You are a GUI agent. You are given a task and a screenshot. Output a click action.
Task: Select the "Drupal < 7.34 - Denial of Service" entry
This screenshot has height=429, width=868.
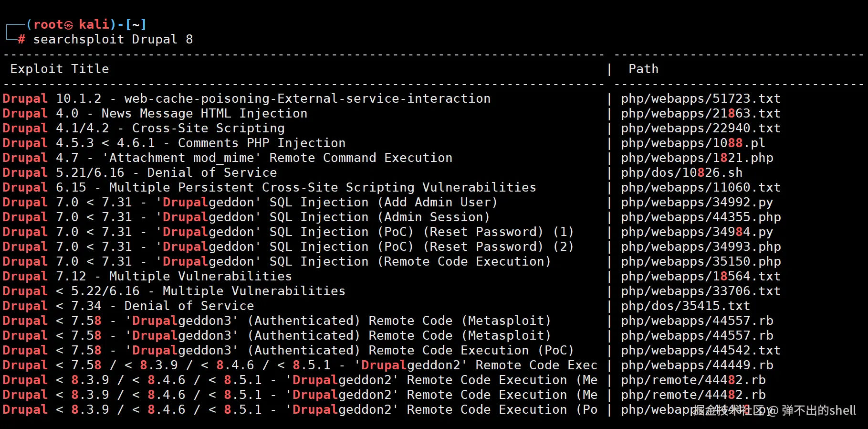[x=129, y=306]
